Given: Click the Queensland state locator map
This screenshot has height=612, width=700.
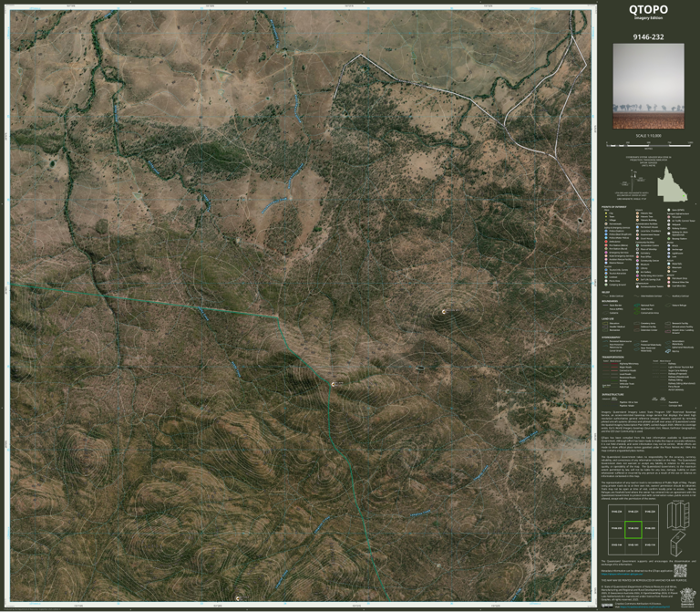Looking at the screenshot, I should tap(673, 184).
